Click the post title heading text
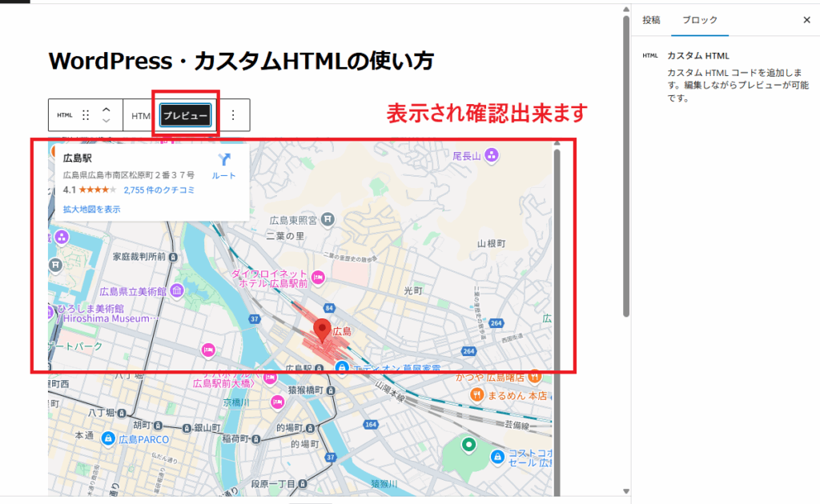 241,61
